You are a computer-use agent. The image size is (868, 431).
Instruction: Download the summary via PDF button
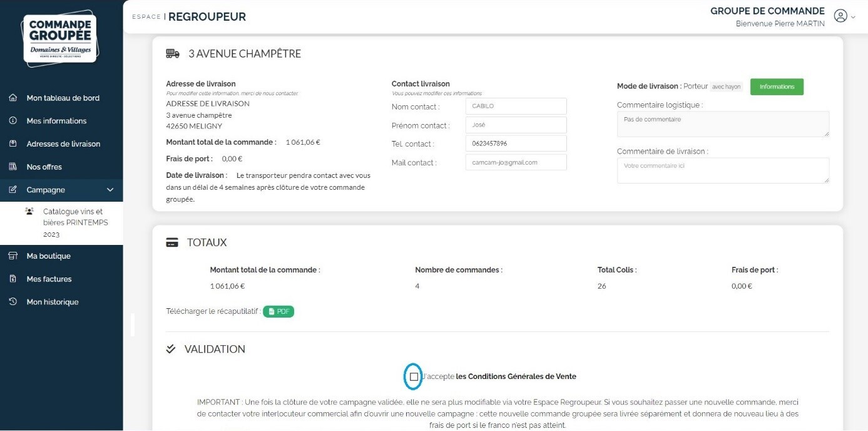click(x=278, y=311)
